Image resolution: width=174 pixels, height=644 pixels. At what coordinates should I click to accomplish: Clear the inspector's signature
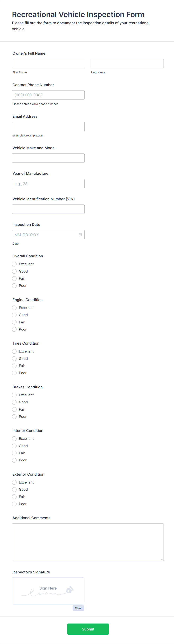point(78,608)
